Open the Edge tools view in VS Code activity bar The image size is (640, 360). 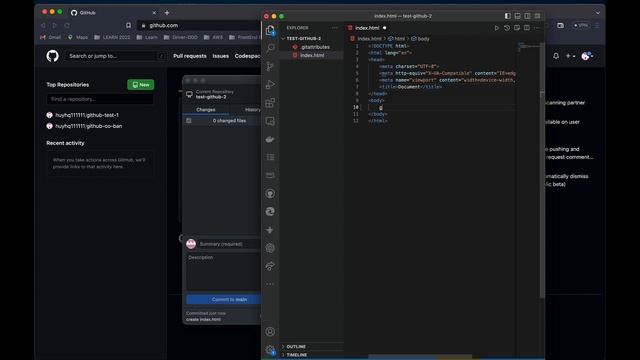pyautogui.click(x=270, y=211)
